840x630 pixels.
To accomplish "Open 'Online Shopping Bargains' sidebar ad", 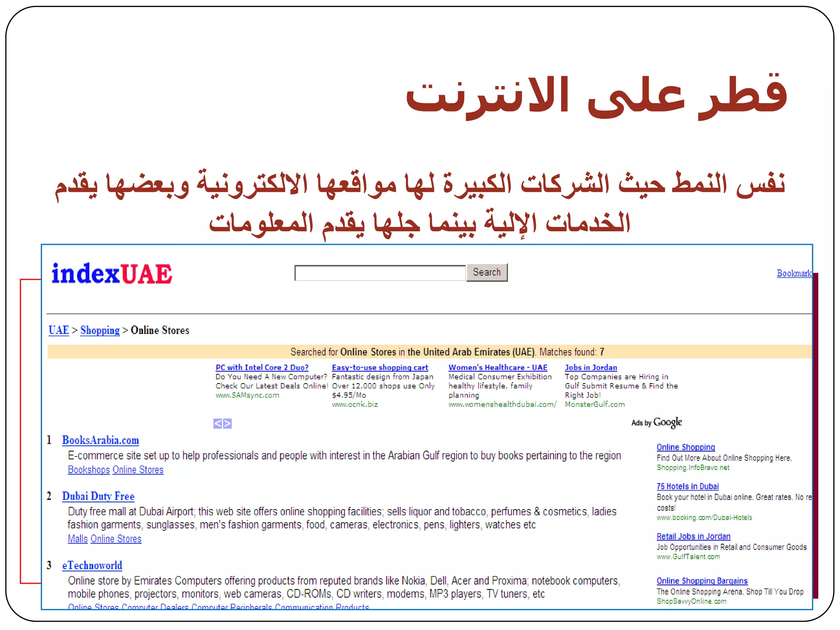I will pyautogui.click(x=702, y=581).
